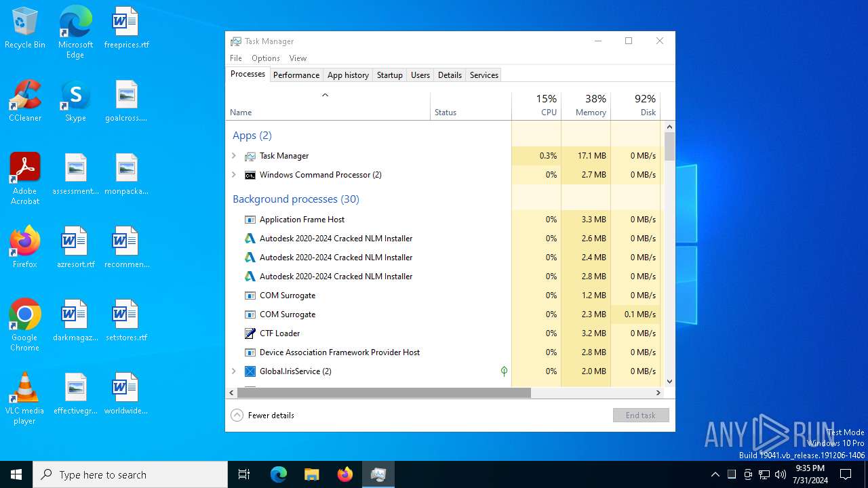Open the Recycle Bin desktop icon
This screenshot has height=488, width=868.
(x=25, y=28)
